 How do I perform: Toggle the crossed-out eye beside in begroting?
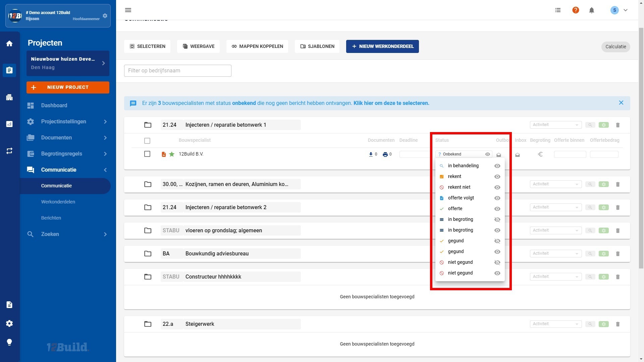[497, 220]
